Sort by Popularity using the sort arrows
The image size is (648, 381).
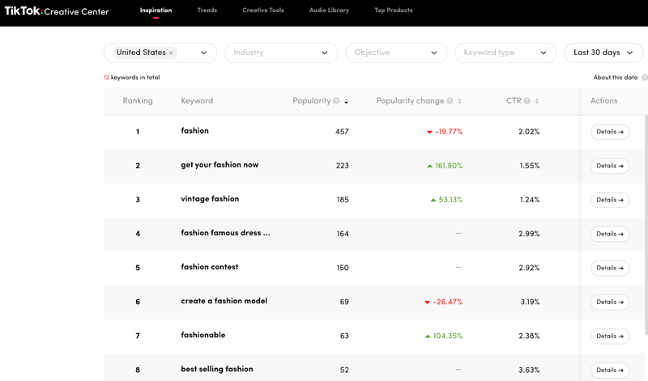coord(346,101)
